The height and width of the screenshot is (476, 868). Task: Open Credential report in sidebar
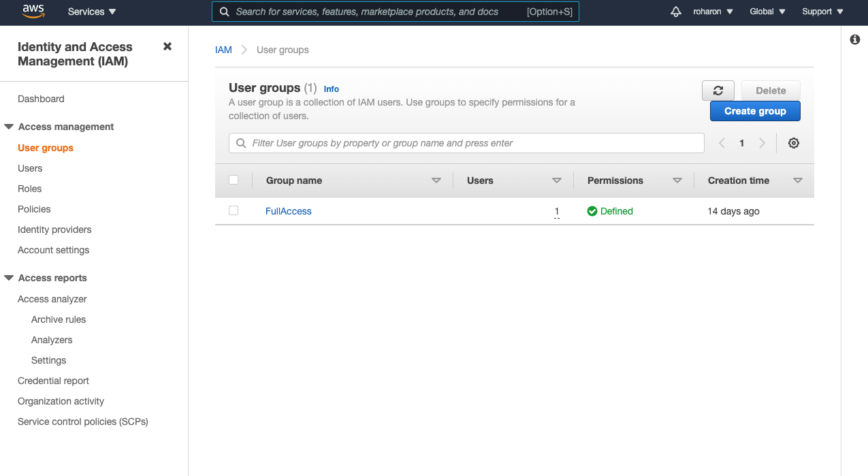tap(53, 381)
